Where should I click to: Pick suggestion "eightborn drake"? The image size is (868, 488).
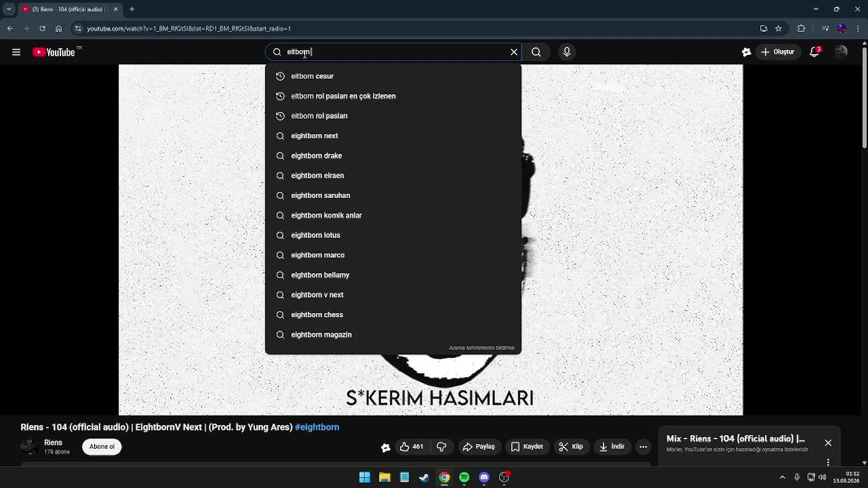[393, 156]
